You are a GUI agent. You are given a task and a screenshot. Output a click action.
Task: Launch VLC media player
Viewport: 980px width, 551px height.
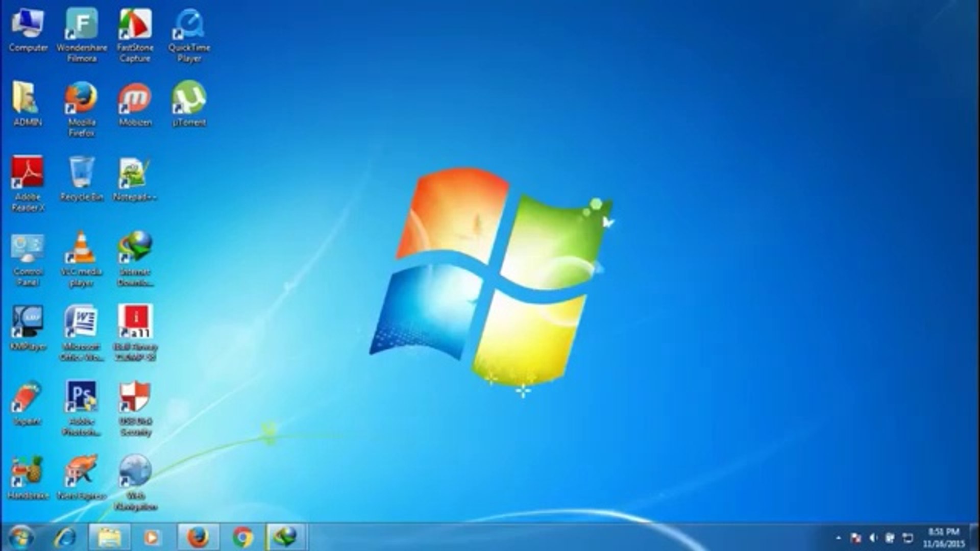point(82,247)
